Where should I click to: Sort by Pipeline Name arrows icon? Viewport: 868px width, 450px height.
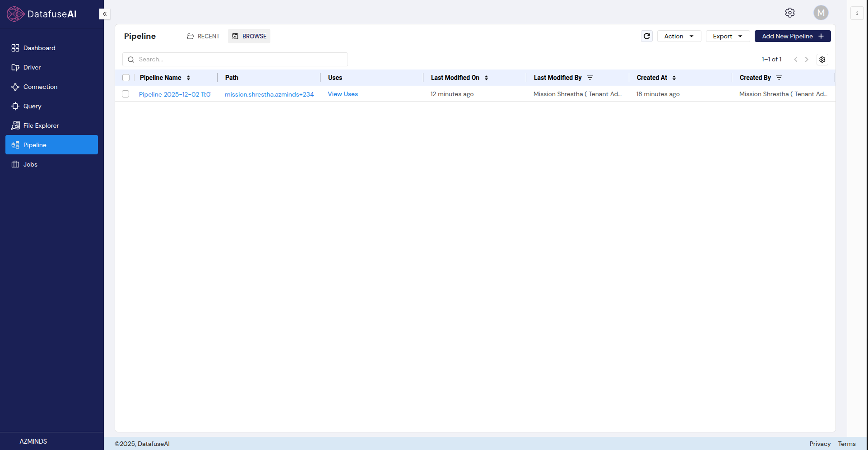point(188,78)
